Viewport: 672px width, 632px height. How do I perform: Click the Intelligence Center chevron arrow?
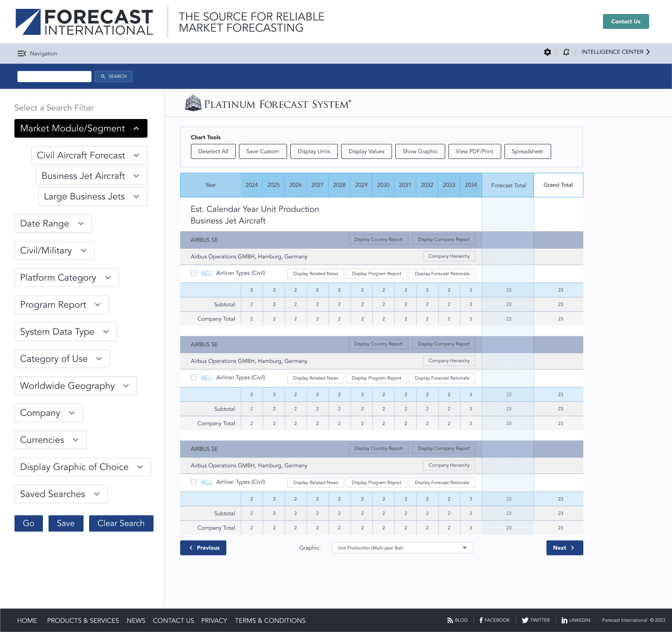pyautogui.click(x=648, y=52)
